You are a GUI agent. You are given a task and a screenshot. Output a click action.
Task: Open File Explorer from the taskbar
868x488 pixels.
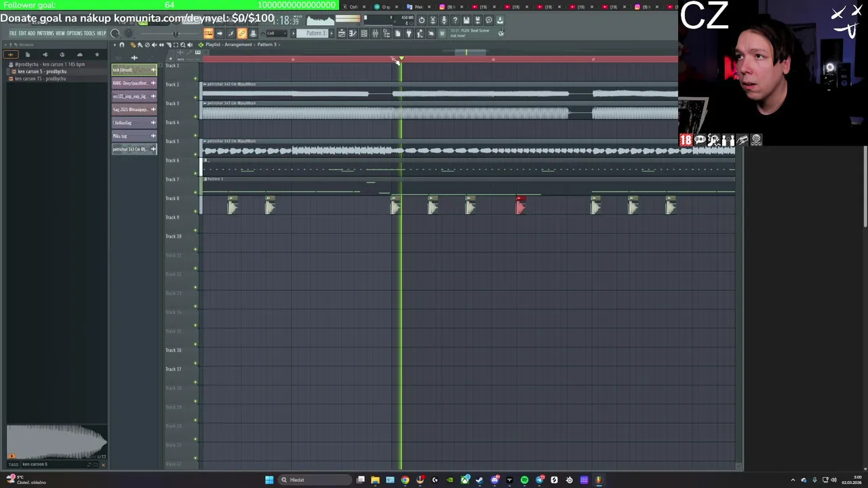375,480
